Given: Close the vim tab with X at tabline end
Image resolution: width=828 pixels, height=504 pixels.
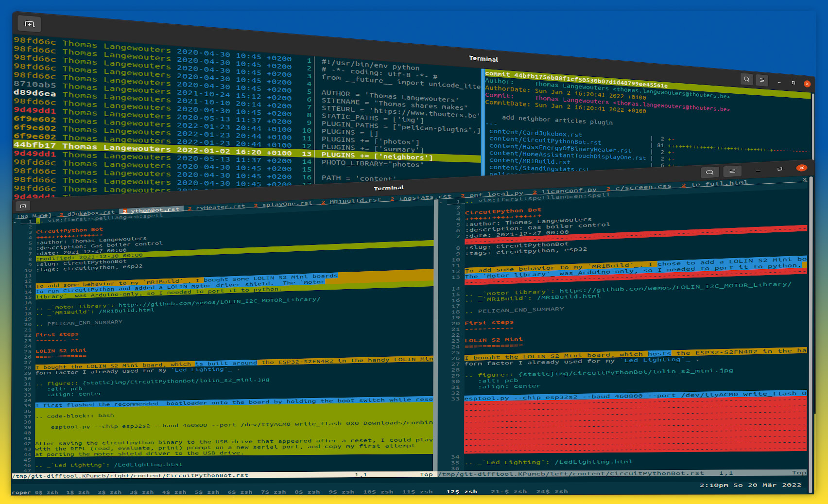Looking at the screenshot, I should click(805, 179).
